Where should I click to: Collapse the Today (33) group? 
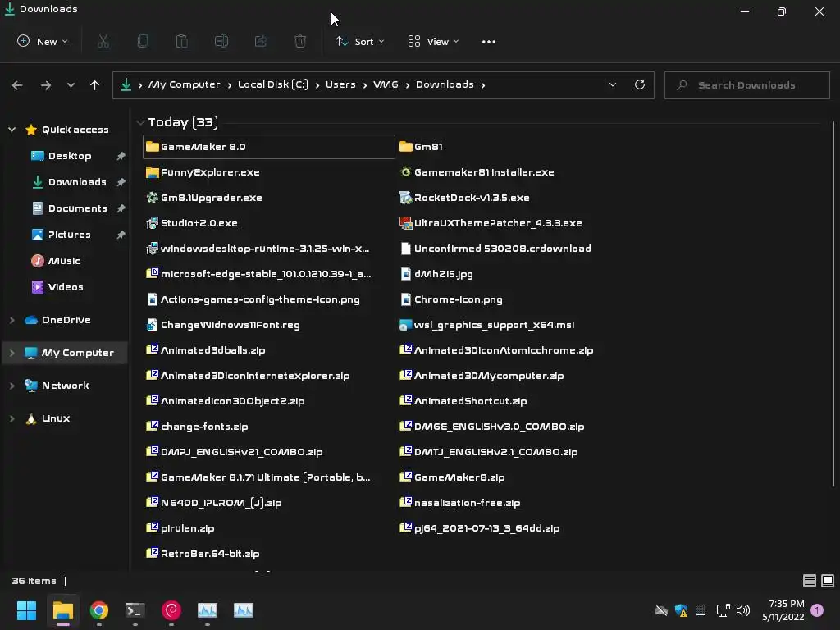coord(140,123)
